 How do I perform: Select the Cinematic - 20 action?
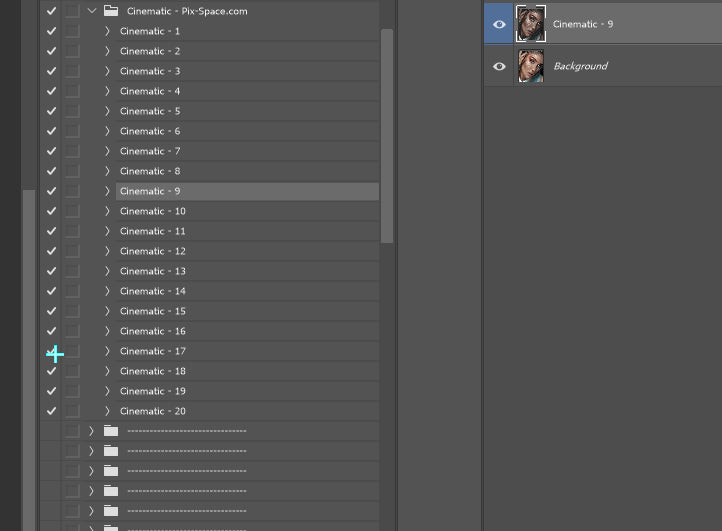pyautogui.click(x=153, y=411)
